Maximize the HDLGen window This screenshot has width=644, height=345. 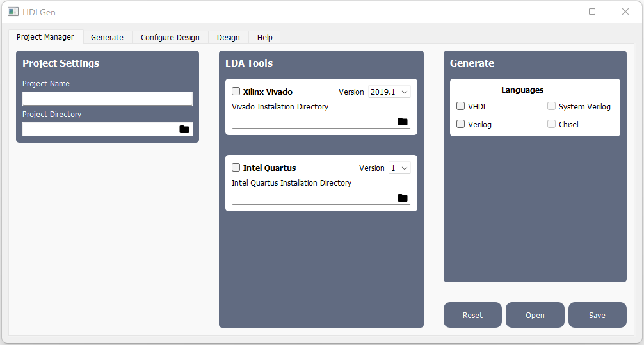(592, 12)
